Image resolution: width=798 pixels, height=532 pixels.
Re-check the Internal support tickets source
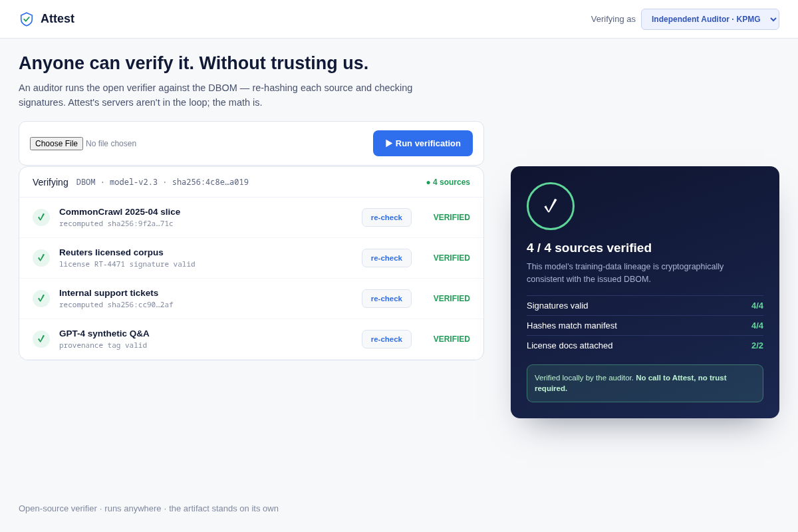click(386, 299)
